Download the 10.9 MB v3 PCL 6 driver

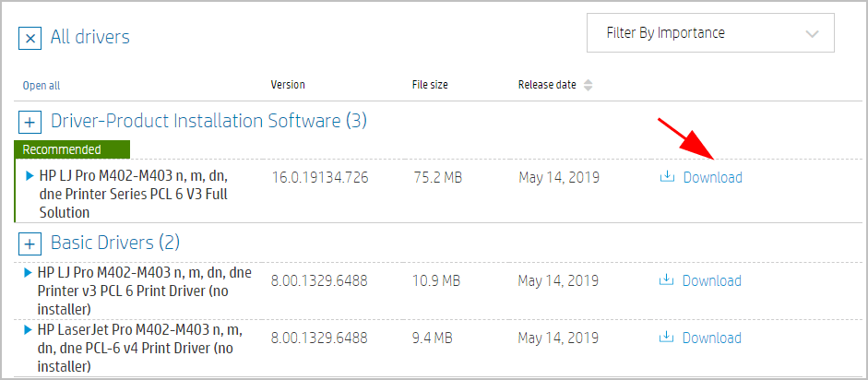click(x=711, y=281)
